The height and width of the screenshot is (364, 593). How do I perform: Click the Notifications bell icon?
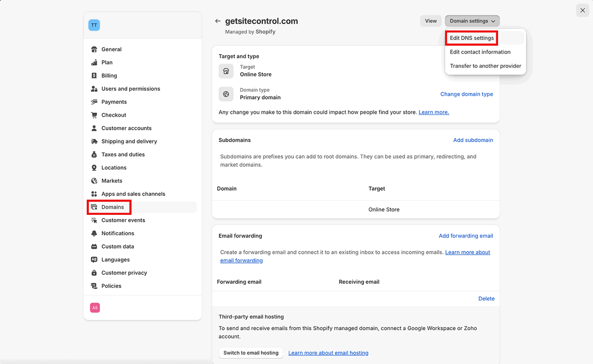point(94,233)
